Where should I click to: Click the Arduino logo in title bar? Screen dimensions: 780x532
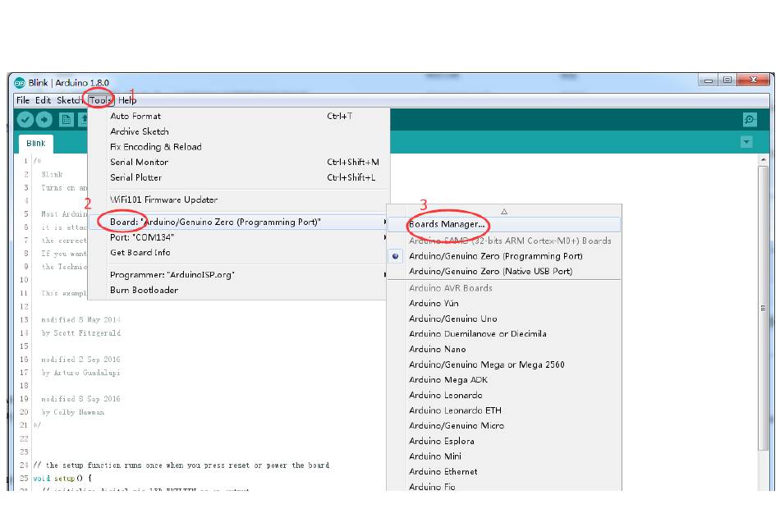[x=20, y=83]
